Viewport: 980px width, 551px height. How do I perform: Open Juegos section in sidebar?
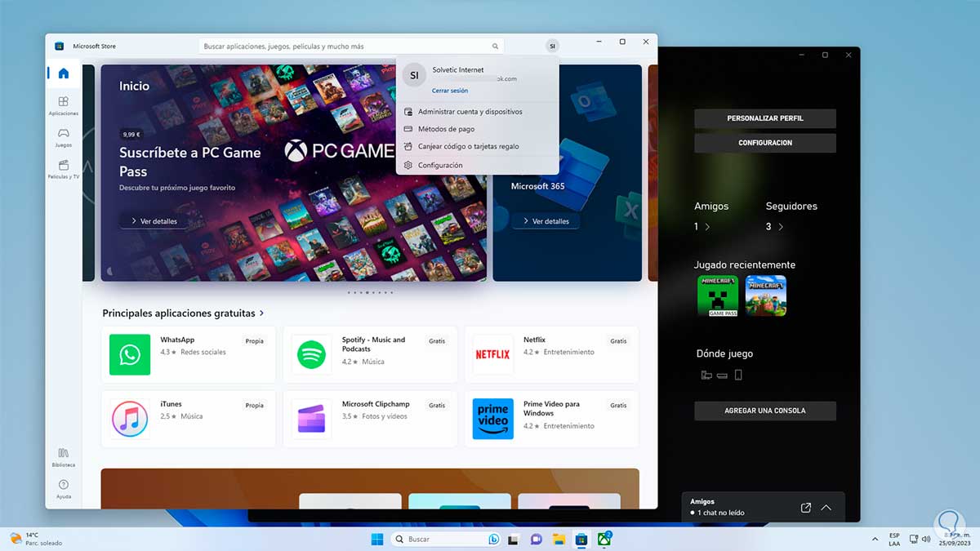[x=64, y=137]
